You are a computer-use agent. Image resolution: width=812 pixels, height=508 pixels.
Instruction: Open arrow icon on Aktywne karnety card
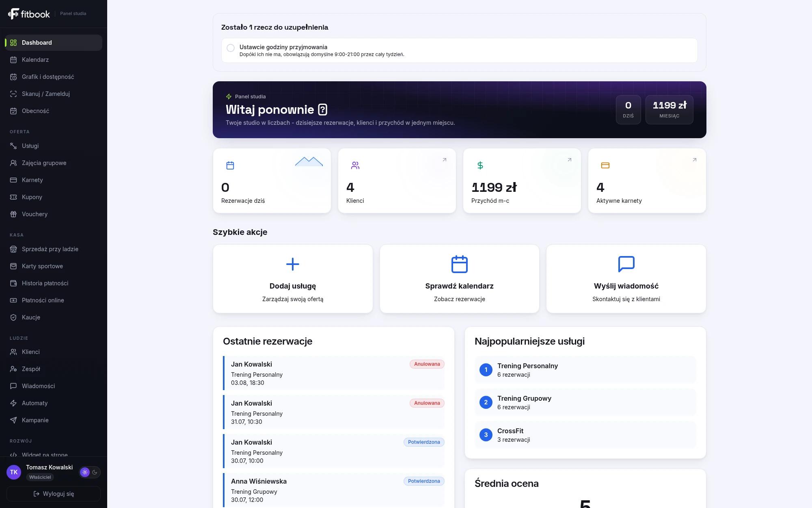pyautogui.click(x=695, y=160)
